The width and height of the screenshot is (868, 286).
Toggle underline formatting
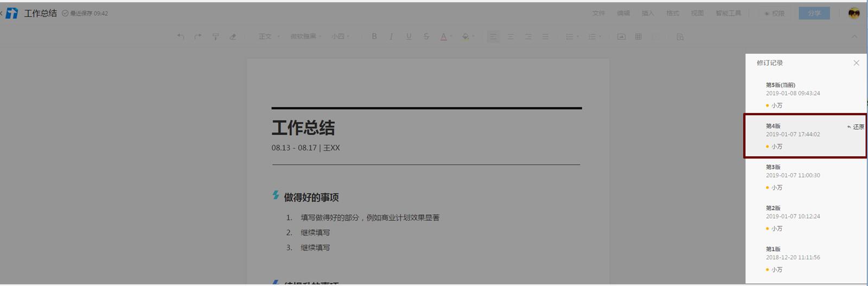tap(409, 36)
